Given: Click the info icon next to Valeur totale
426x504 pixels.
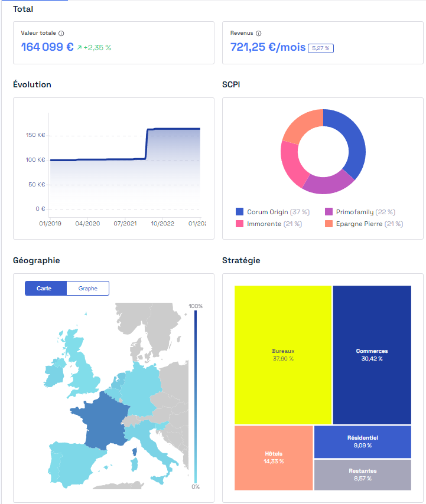Looking at the screenshot, I should (61, 34).
